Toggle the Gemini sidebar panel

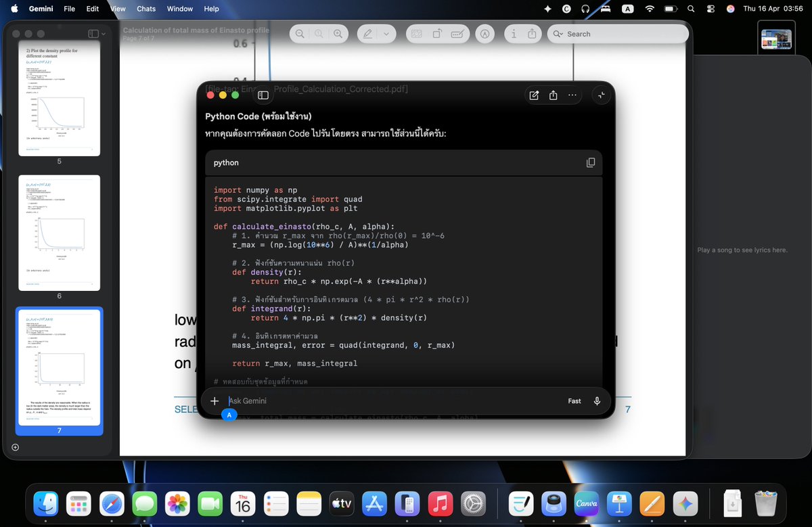[263, 95]
